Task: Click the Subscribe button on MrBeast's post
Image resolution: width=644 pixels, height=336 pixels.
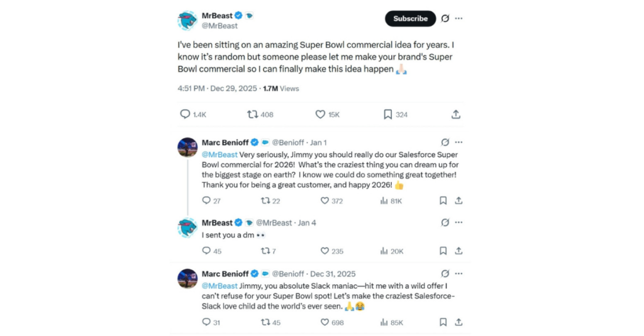Action: pyautogui.click(x=410, y=19)
